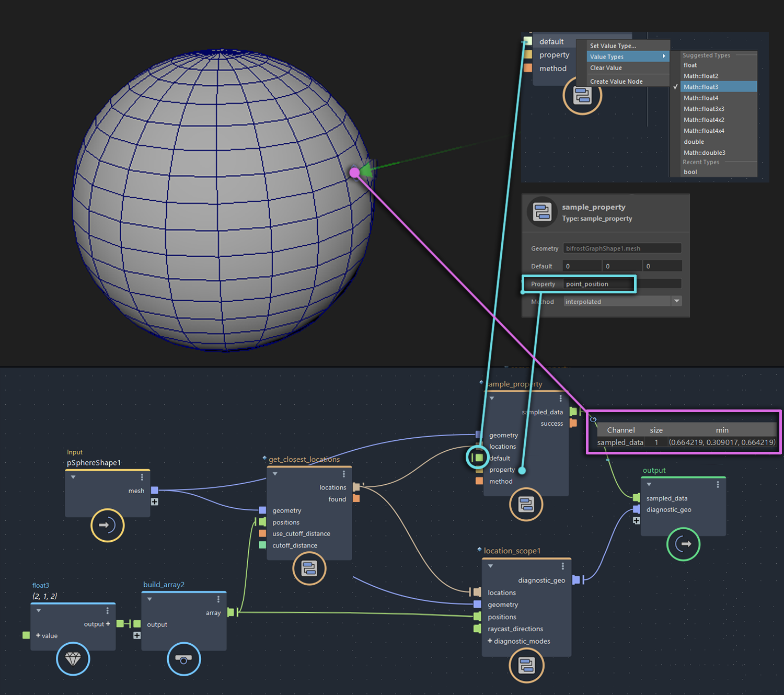The height and width of the screenshot is (695, 784).
Task: Open the get_closest_locations three-dot options menu
Action: pos(344,474)
